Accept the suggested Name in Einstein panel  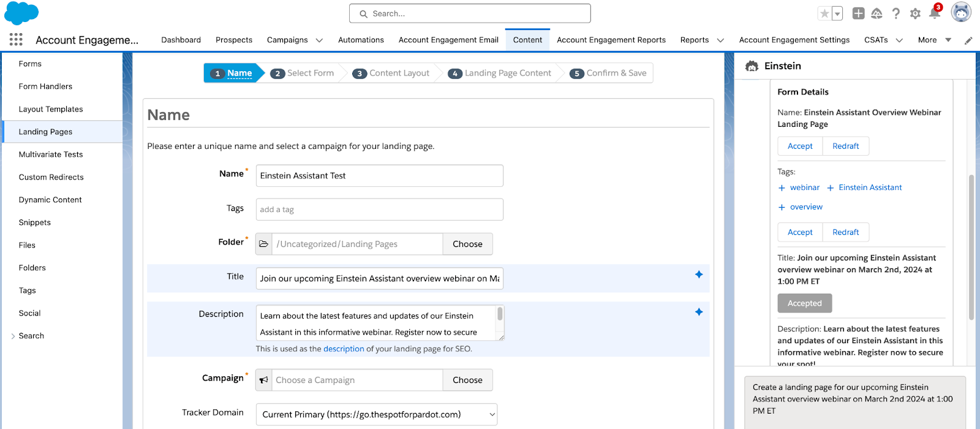point(800,146)
